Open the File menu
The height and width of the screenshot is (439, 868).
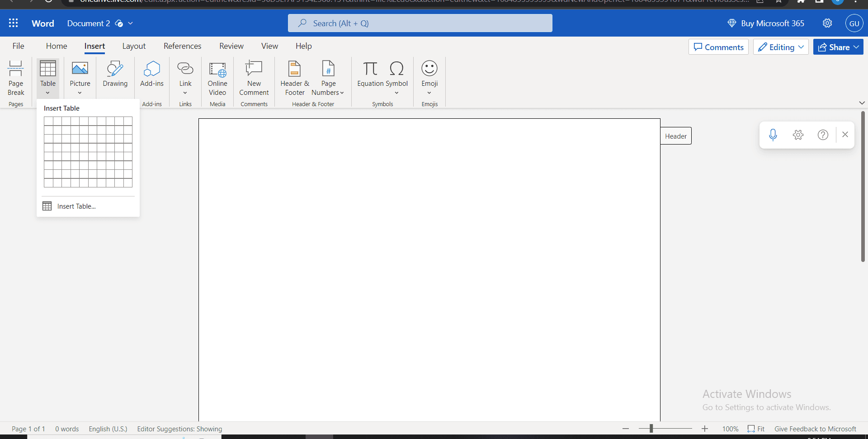pos(18,46)
